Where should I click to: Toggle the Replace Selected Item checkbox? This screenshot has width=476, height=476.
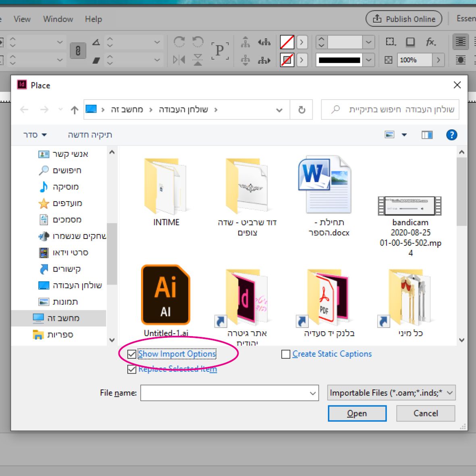click(131, 369)
